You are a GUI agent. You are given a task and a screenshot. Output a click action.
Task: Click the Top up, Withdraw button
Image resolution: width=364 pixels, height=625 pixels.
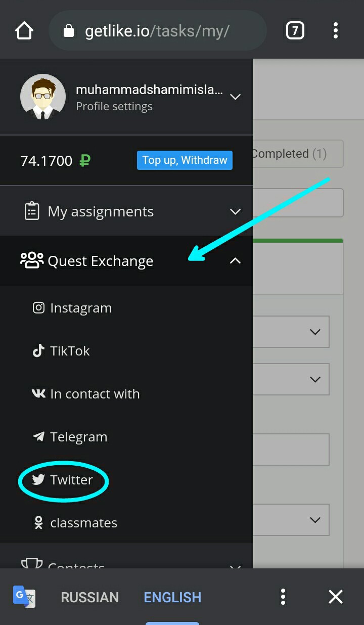[x=185, y=160]
